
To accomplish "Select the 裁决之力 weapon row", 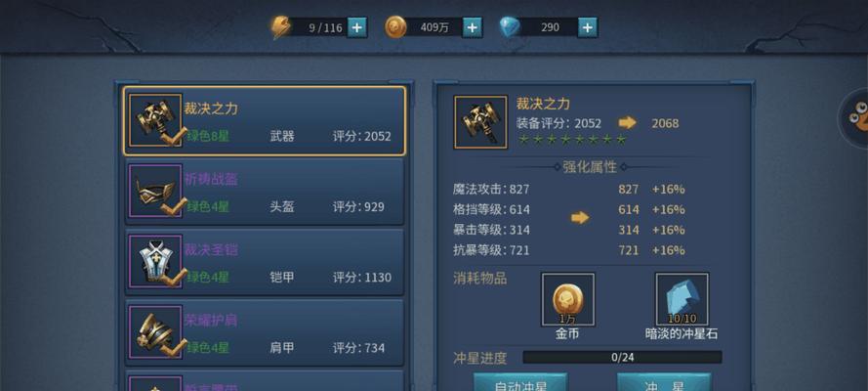I will point(265,121).
